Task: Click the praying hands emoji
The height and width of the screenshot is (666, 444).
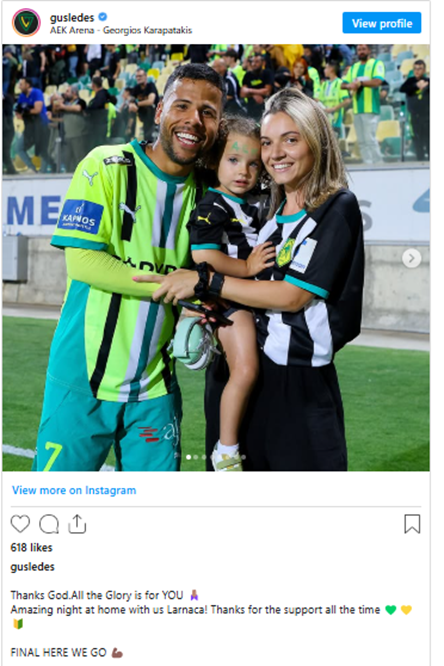Action: tap(194, 595)
